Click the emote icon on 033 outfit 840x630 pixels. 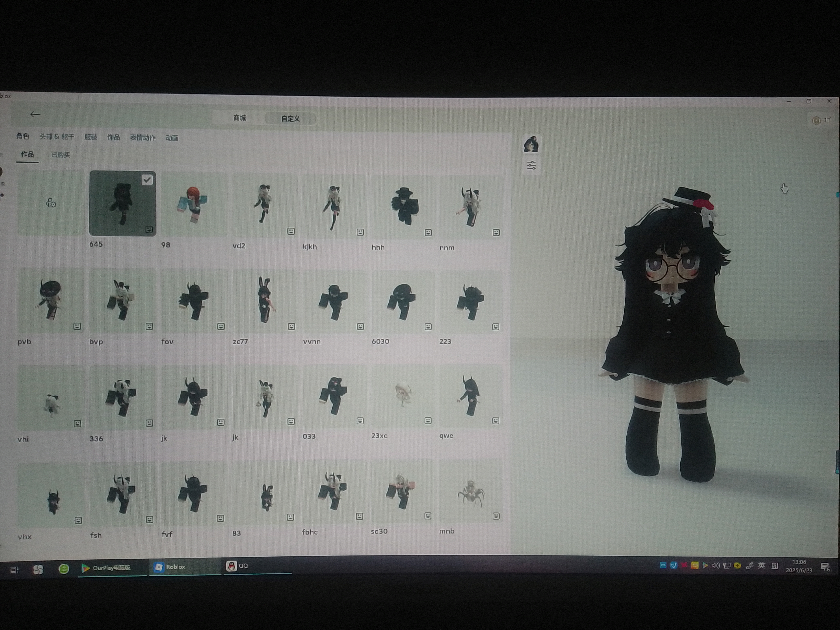click(x=360, y=421)
